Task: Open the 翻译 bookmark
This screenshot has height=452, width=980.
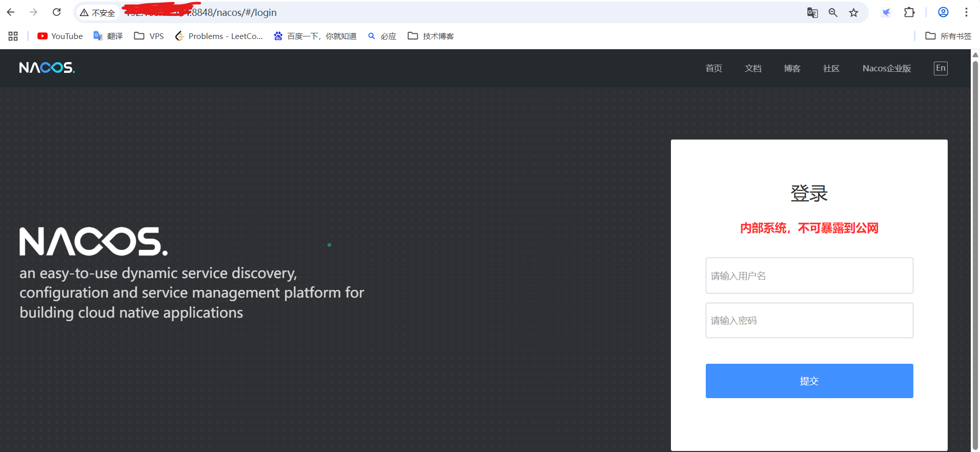Action: click(x=108, y=36)
